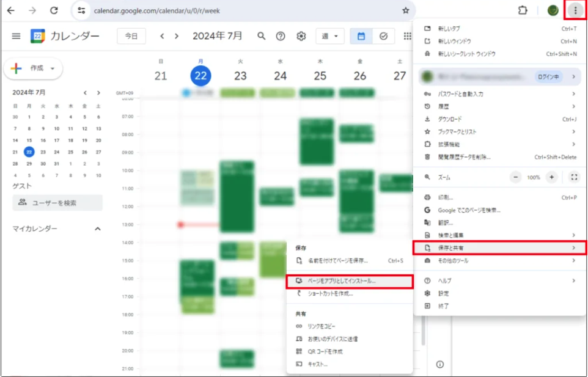
Task: Open the Calendar settings gear icon
Action: pyautogui.click(x=301, y=36)
